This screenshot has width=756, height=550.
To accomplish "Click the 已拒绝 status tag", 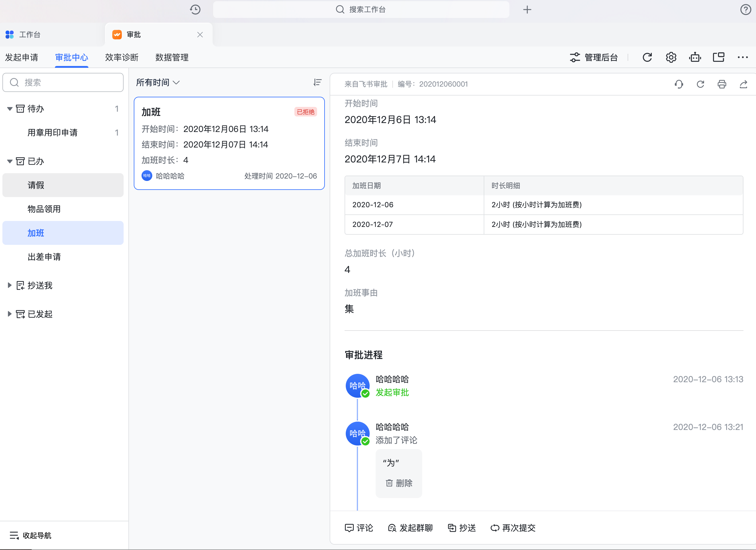I will (306, 112).
